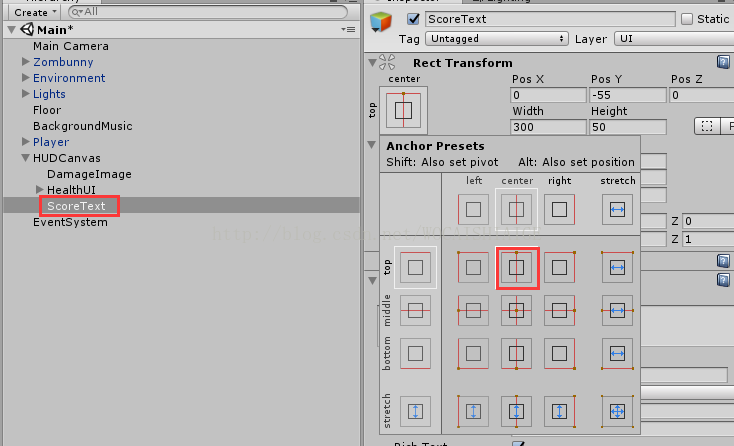This screenshot has height=446, width=734.
Task: Click the stretch column header anchor icon
Action: point(617,209)
